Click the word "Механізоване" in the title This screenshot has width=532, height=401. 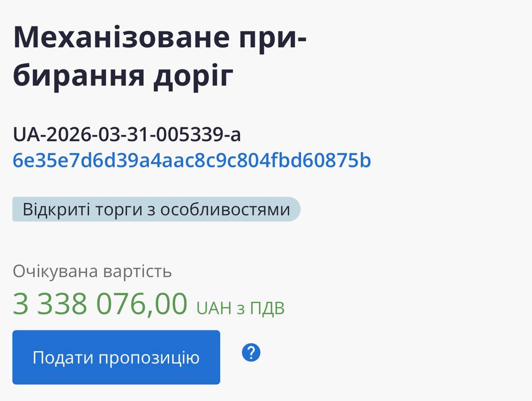point(121,37)
